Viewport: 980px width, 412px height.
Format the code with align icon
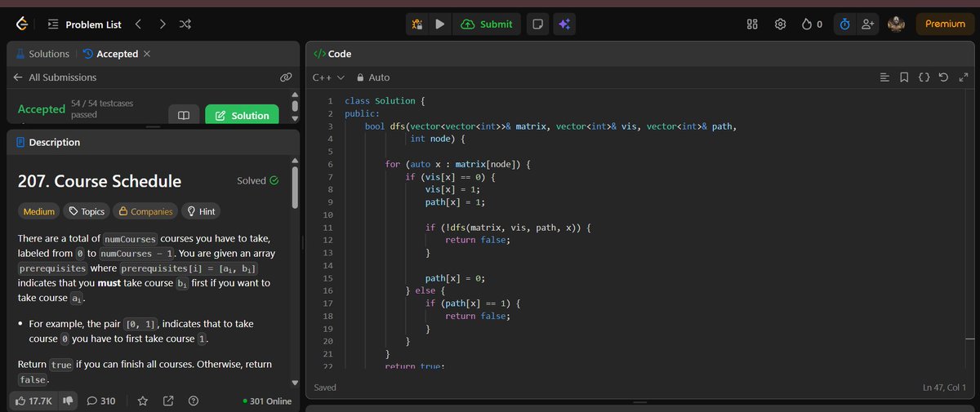(884, 78)
